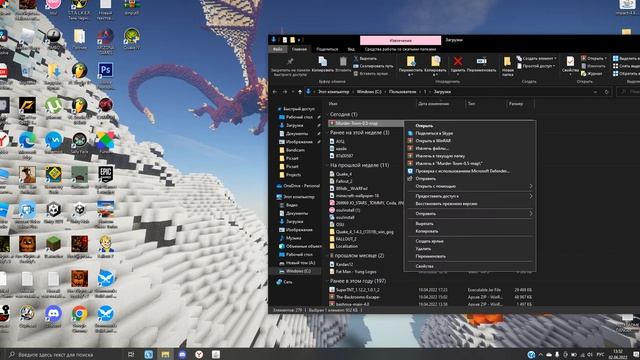Expand the Предоставить доступ к submenu
Viewport: 640px width, 360px height.
point(469,196)
